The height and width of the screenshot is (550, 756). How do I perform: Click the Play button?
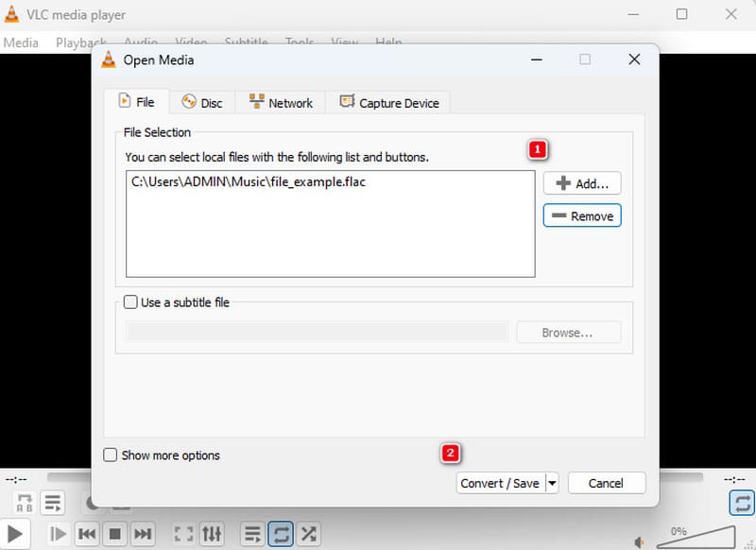click(x=13, y=534)
